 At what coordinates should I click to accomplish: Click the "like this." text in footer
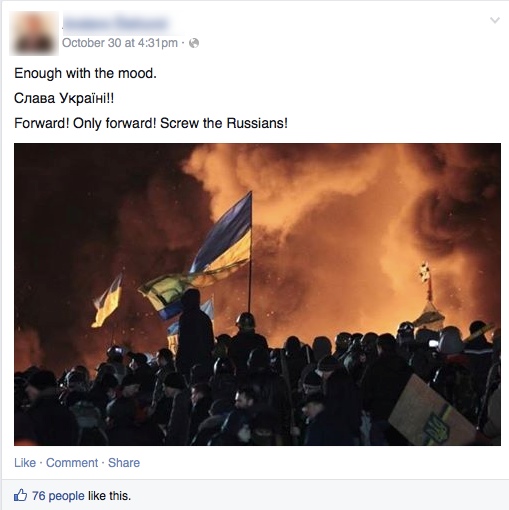click(109, 496)
